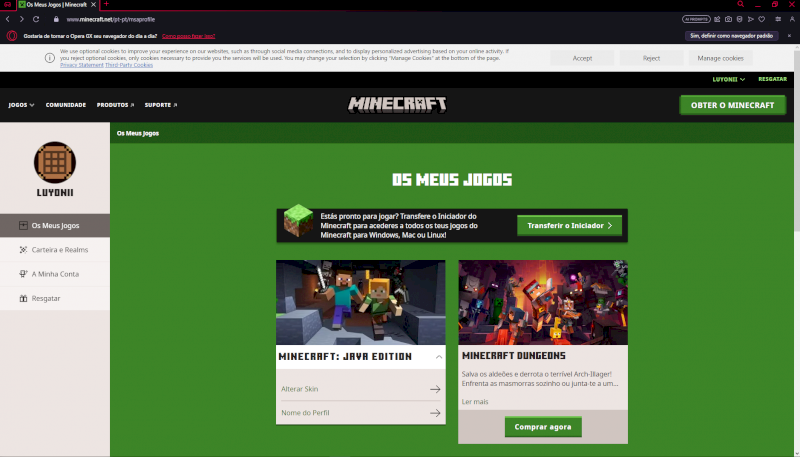Expand the JOGOS navigation menu
The image size is (800, 457).
pyautogui.click(x=21, y=105)
